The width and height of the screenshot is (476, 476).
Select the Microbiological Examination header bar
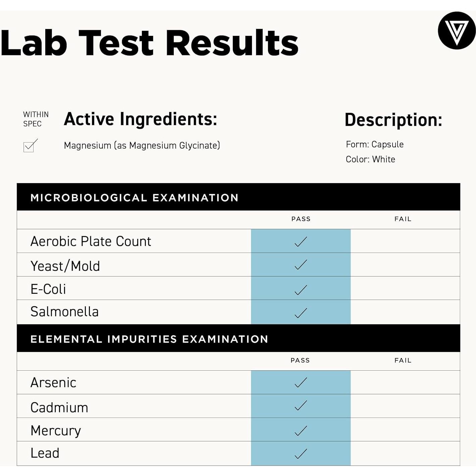(238, 197)
